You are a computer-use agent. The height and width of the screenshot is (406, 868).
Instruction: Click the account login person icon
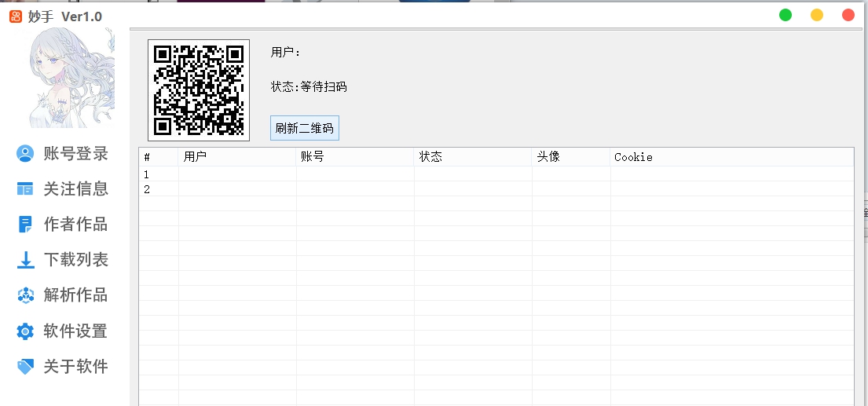25,153
